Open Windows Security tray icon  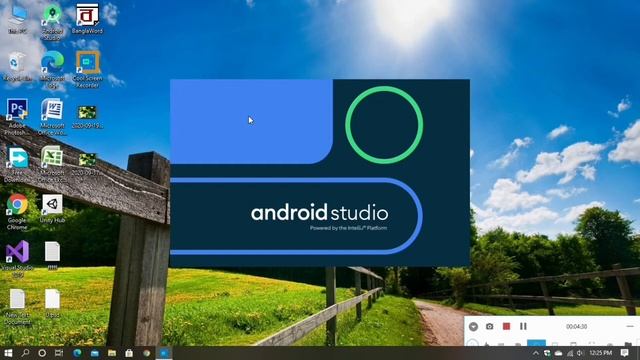pos(547,353)
